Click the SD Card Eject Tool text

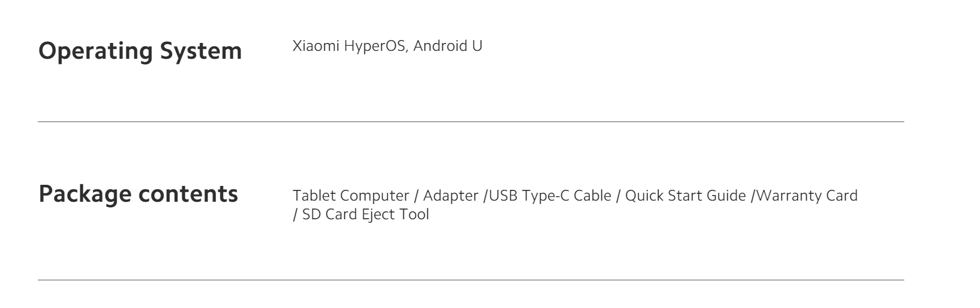tap(366, 215)
